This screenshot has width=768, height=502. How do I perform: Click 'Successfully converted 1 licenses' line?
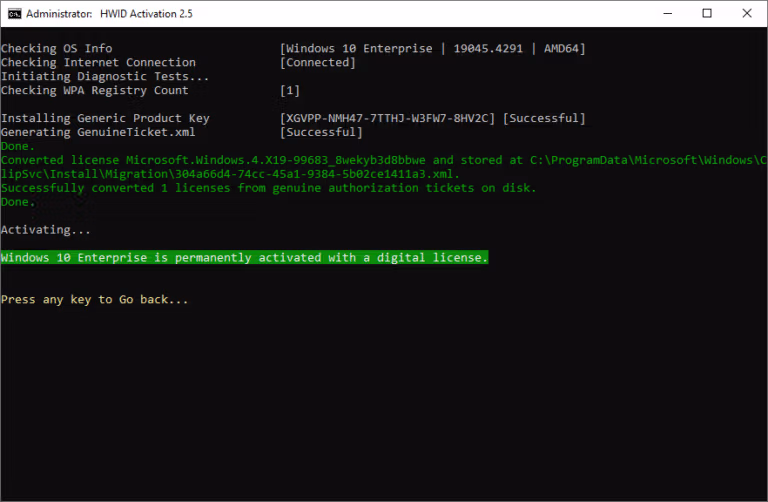pos(268,188)
